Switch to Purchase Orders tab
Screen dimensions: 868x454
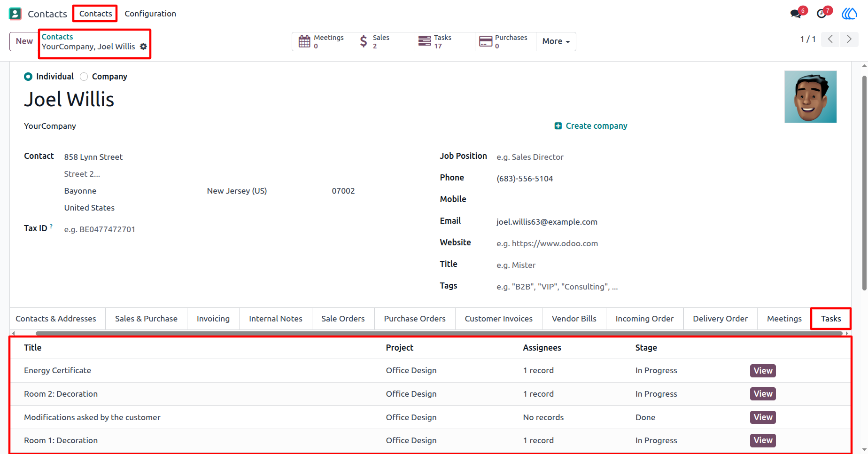tap(415, 319)
